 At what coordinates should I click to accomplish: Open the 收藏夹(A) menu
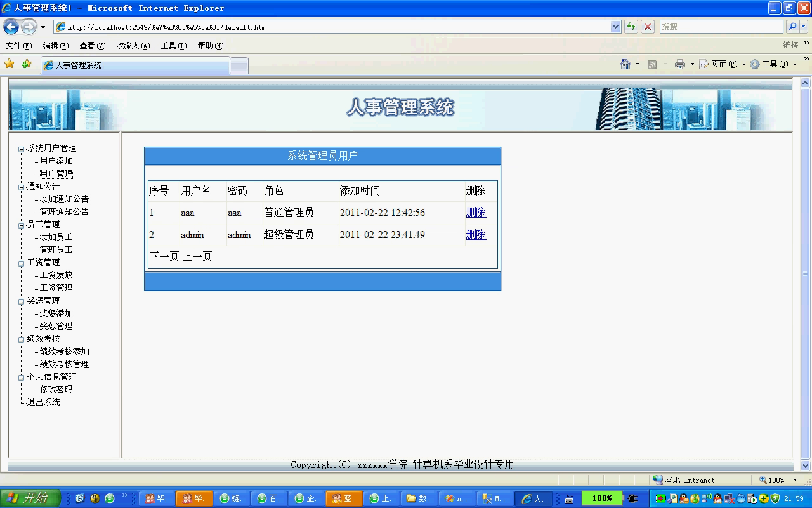pyautogui.click(x=133, y=46)
